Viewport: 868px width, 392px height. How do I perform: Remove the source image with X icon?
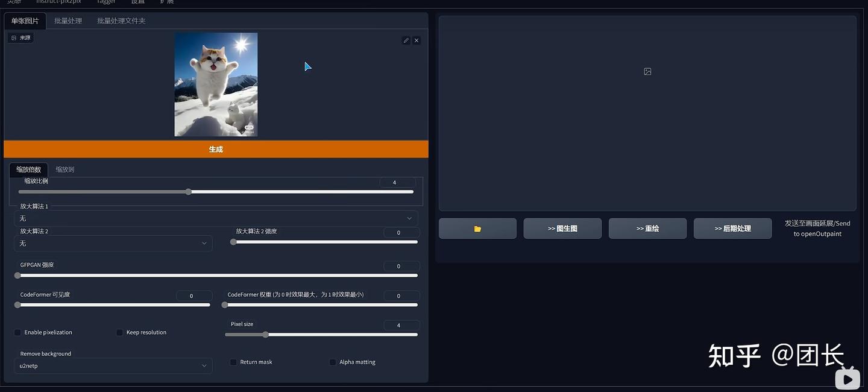coord(417,40)
